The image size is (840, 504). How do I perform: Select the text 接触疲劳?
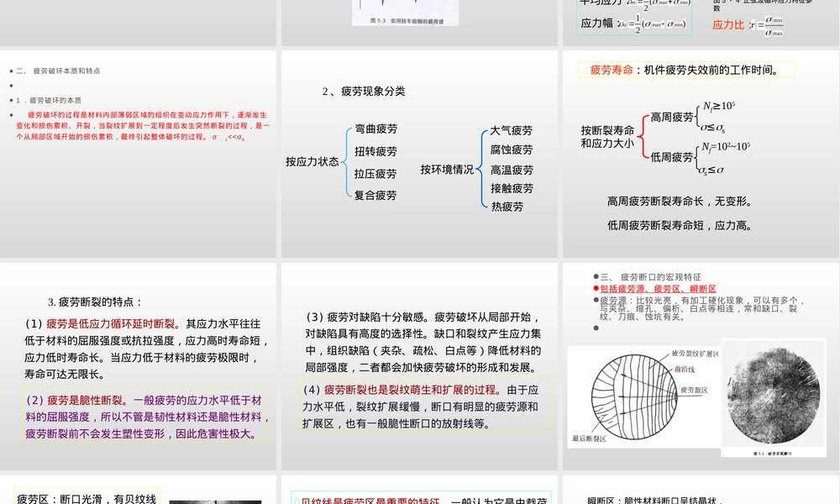[512, 188]
